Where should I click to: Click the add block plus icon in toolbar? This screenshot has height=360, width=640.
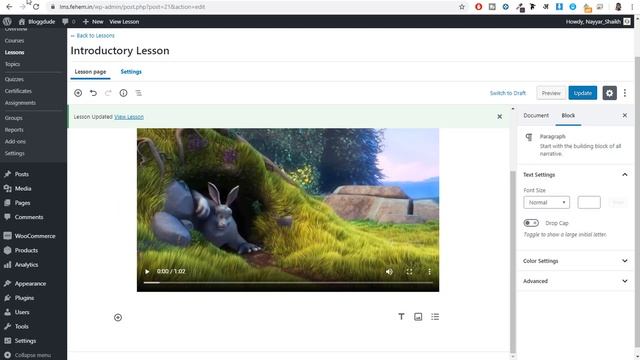click(78, 93)
